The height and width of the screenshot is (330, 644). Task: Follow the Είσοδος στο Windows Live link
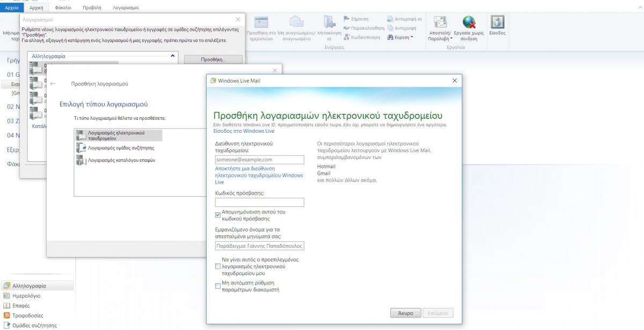(244, 131)
